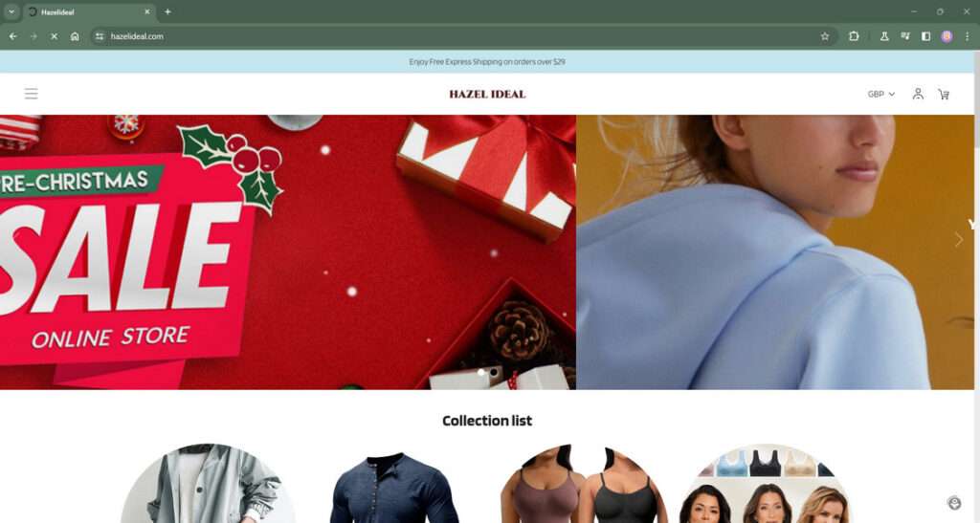Bookmark this page with the star icon

[x=825, y=36]
